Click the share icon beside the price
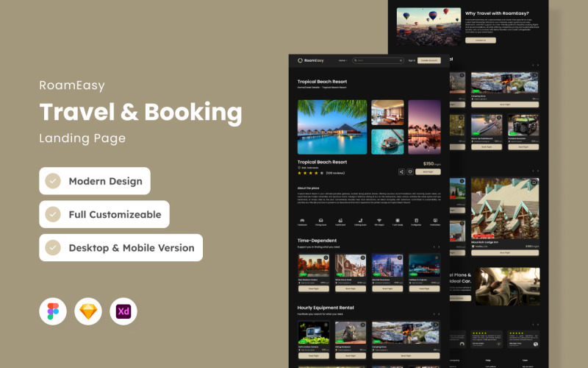The image size is (588, 368). (401, 171)
